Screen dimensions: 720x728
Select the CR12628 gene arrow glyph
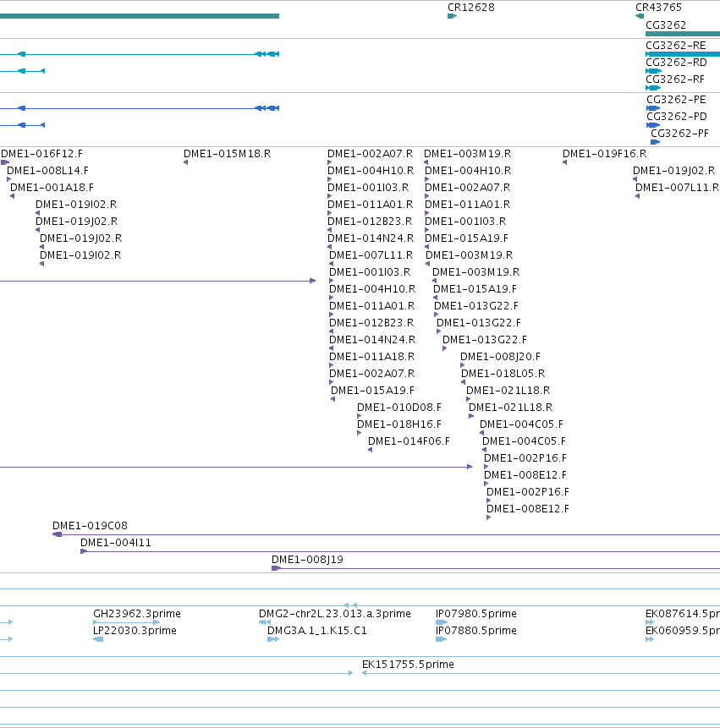point(452,16)
